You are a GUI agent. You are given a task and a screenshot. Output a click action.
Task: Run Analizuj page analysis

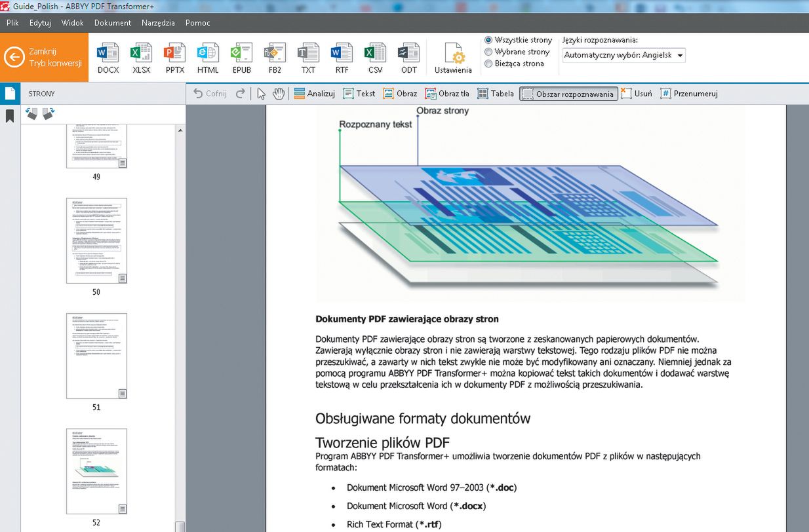click(x=314, y=93)
